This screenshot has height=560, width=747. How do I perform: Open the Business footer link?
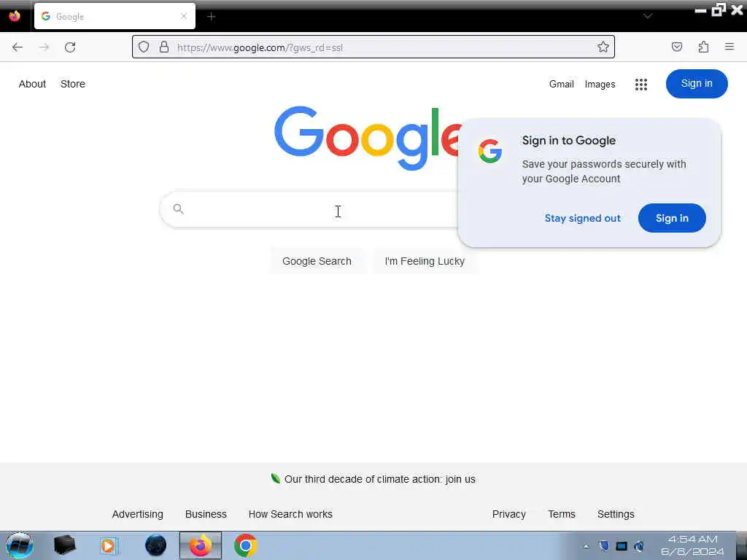pos(206,514)
